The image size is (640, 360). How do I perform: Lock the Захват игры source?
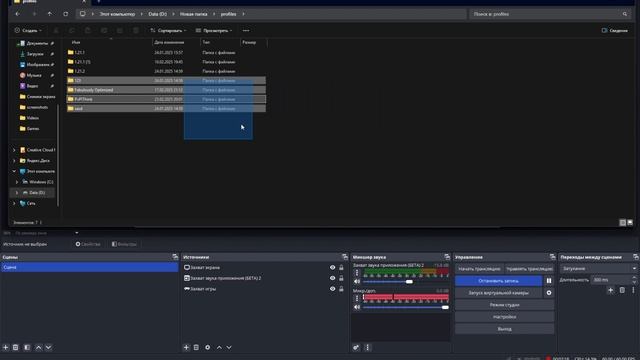pos(341,289)
